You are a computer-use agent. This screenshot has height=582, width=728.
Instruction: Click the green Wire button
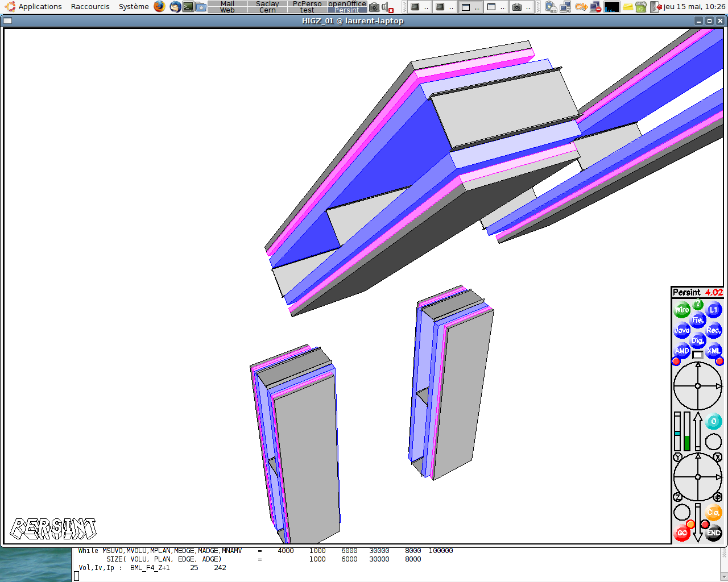click(682, 310)
